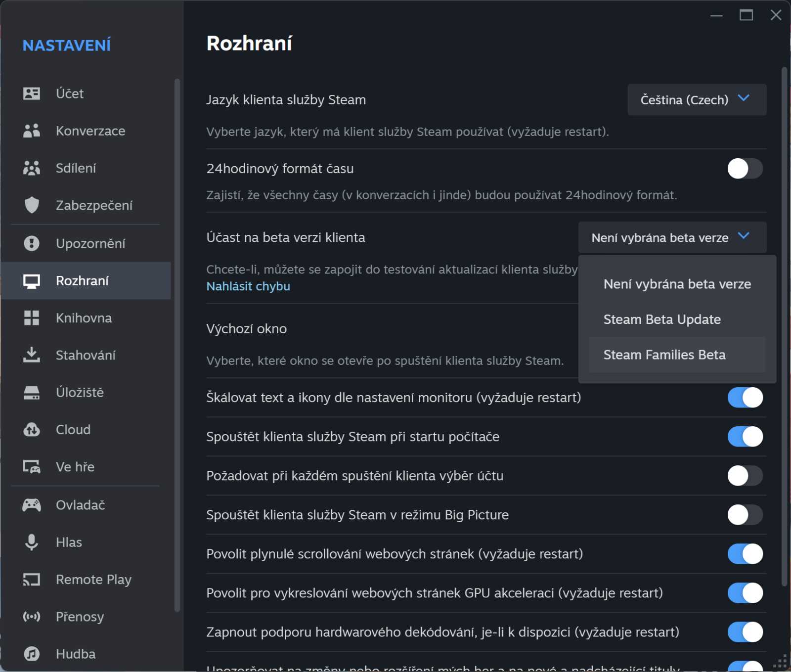Click the Hlas microphone icon
Image resolution: width=791 pixels, height=672 pixels.
point(32,542)
